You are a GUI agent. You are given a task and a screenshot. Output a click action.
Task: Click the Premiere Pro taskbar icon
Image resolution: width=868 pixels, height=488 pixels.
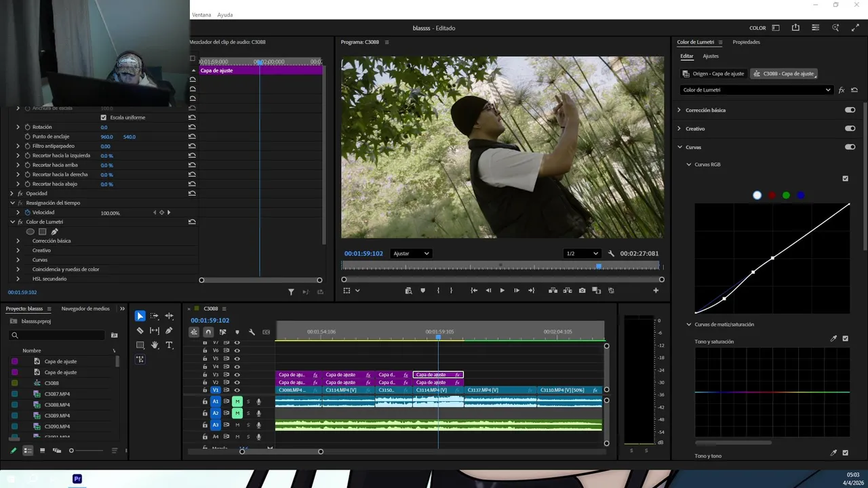click(77, 479)
